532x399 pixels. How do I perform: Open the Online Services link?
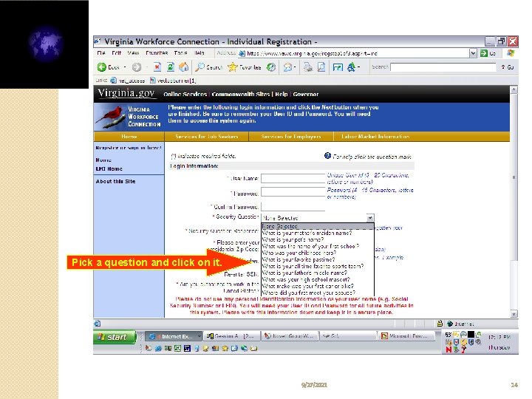(x=185, y=94)
